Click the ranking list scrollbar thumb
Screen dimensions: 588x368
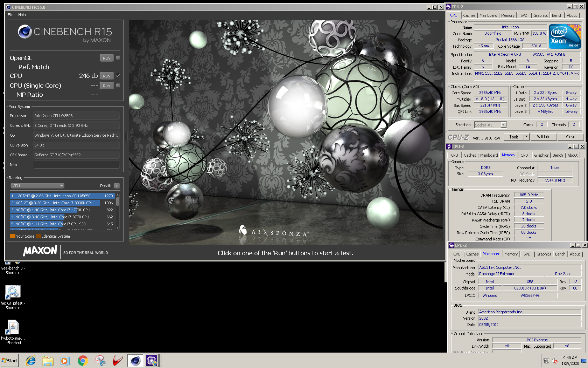tap(118, 201)
